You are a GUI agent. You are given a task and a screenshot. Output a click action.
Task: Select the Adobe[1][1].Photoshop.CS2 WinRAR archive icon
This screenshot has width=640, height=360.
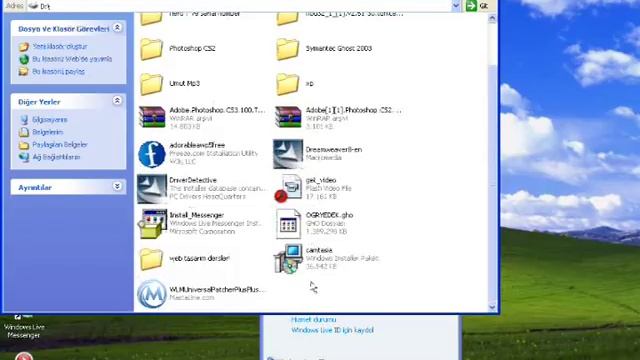click(288, 117)
